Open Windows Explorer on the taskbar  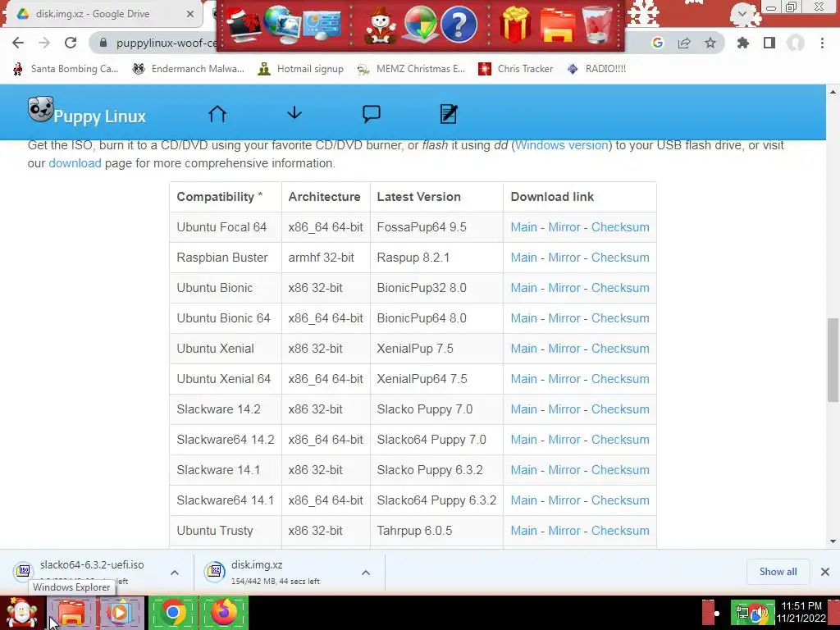pyautogui.click(x=72, y=614)
